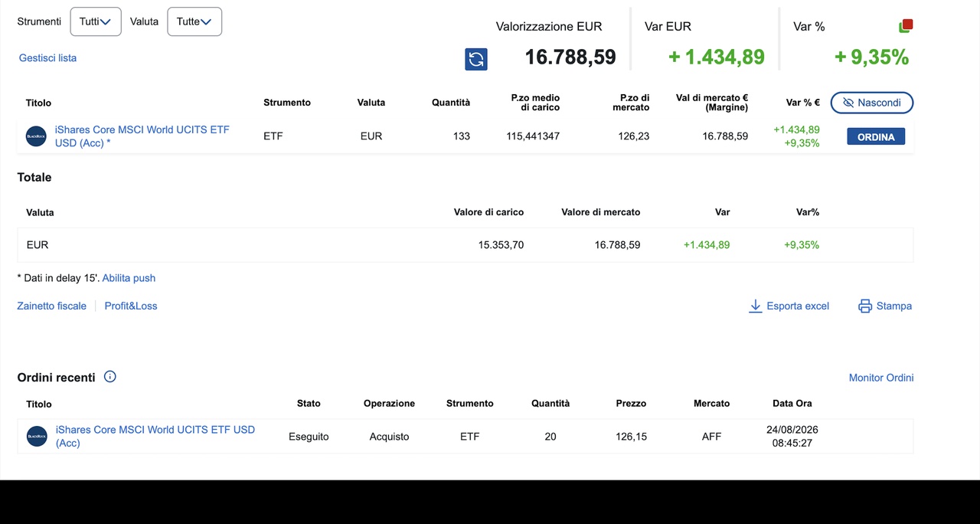Click the Quantità column header in holdings
The image size is (980, 524).
point(451,103)
